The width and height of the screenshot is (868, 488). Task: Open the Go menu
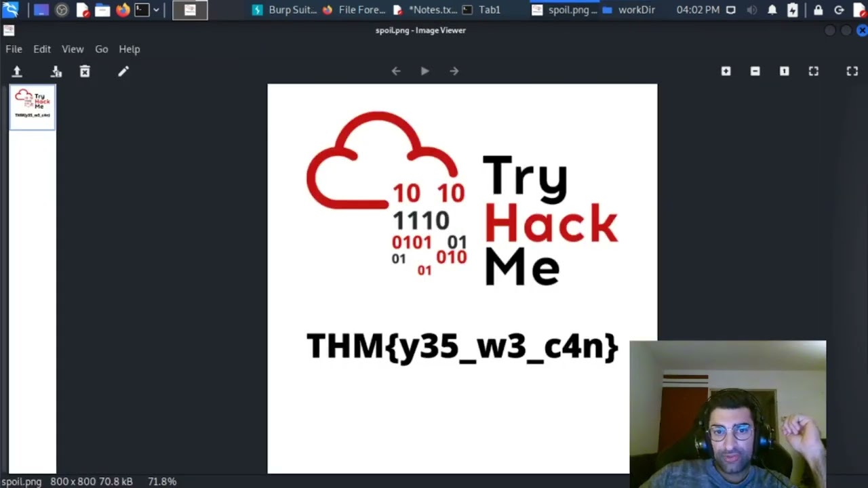point(101,49)
